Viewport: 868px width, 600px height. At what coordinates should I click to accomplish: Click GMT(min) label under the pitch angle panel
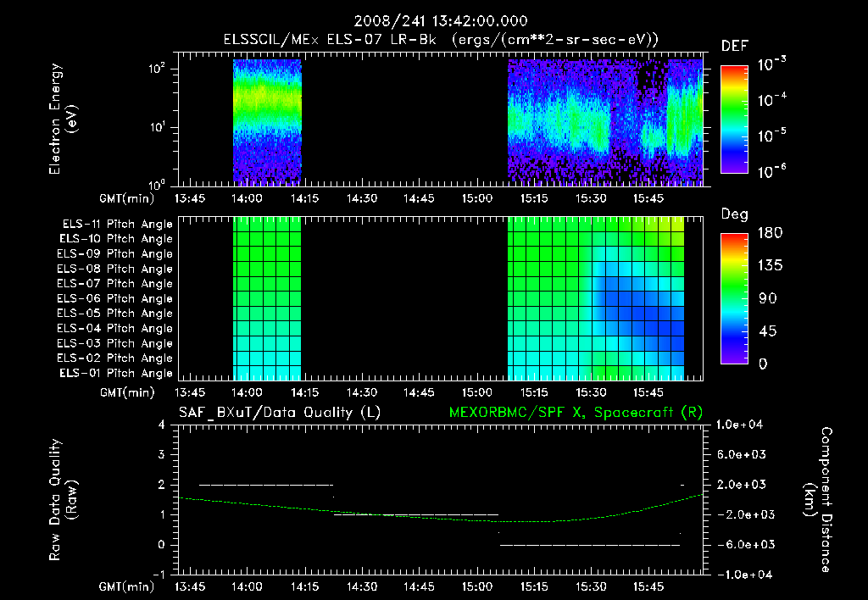coord(127,393)
